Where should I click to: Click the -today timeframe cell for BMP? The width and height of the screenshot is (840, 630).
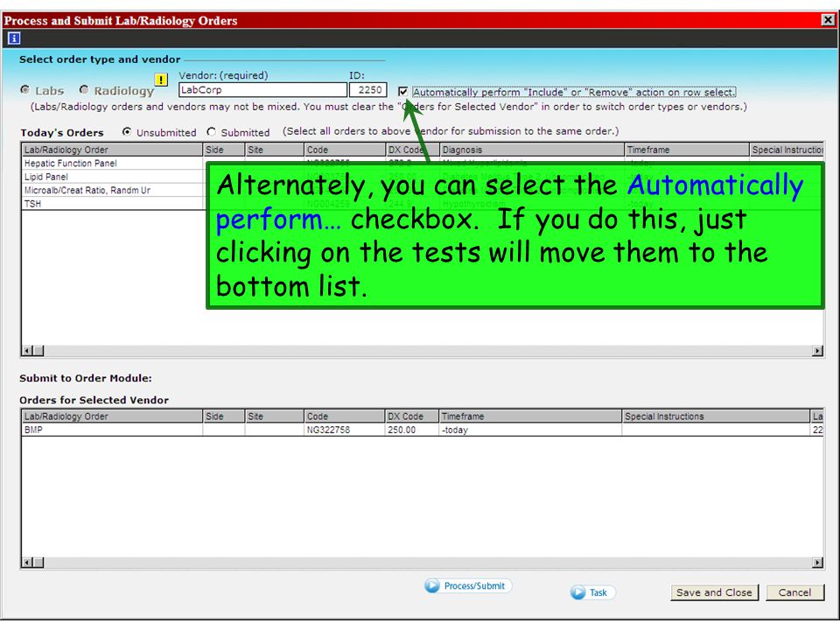[x=530, y=430]
